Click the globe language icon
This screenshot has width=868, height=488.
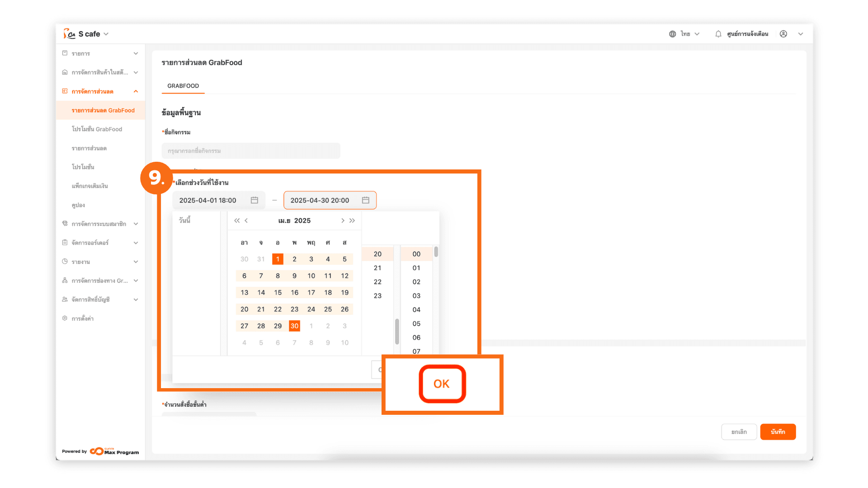672,34
